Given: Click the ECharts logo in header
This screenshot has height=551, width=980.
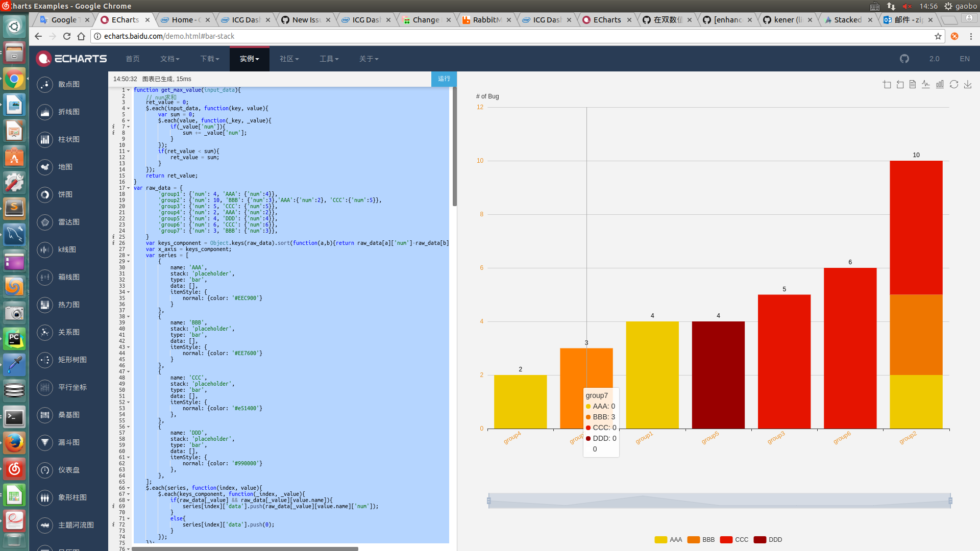Looking at the screenshot, I should point(71,59).
